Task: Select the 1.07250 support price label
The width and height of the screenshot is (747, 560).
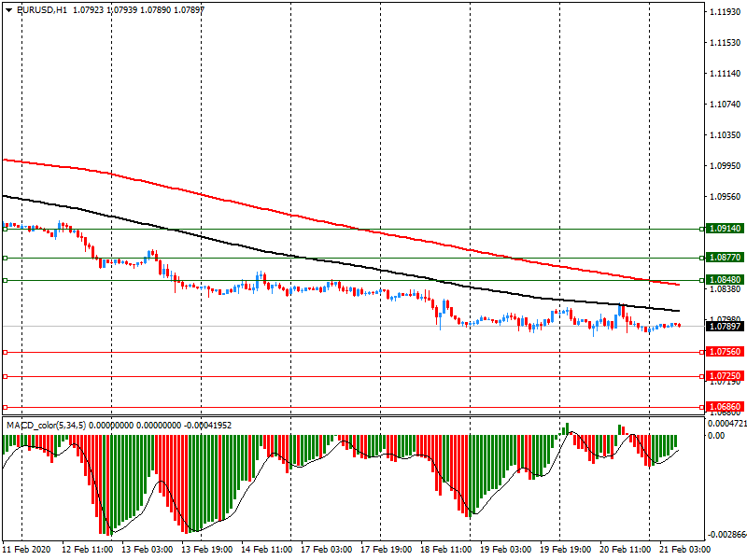Action: [726, 376]
